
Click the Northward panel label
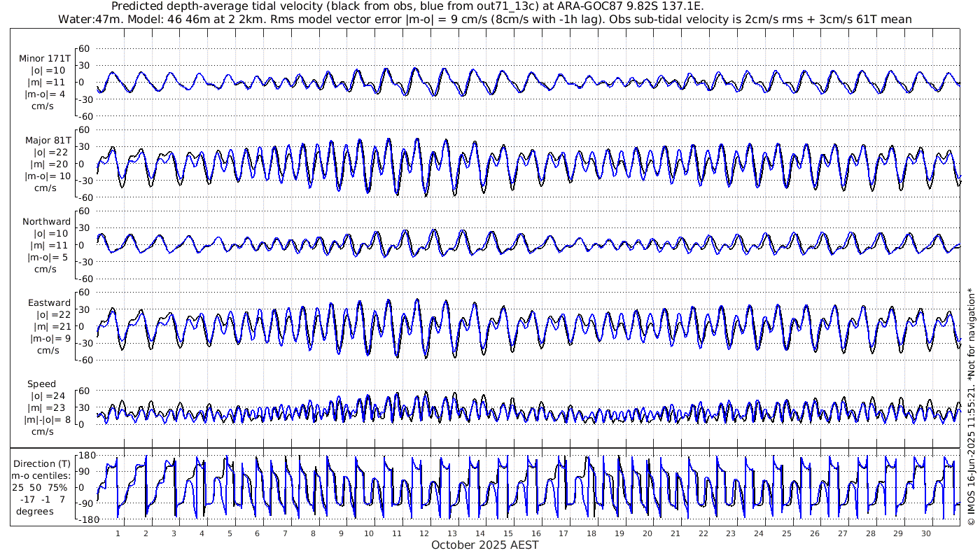[x=46, y=221]
